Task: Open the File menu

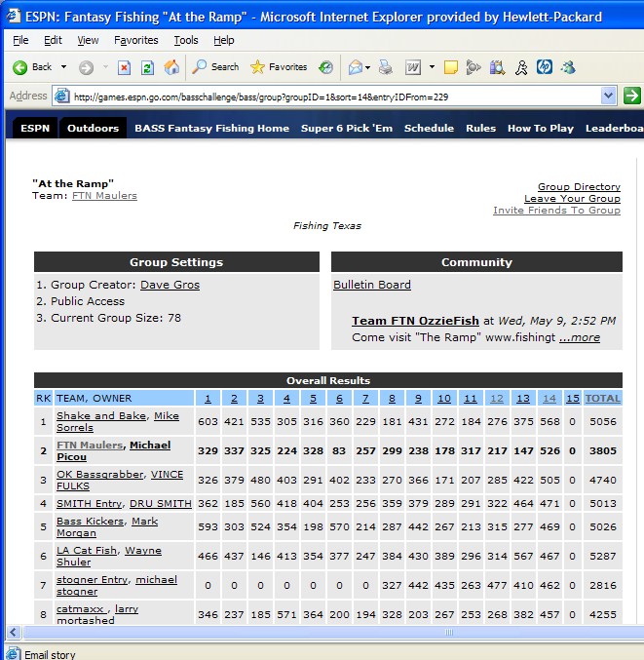Action: pos(20,40)
